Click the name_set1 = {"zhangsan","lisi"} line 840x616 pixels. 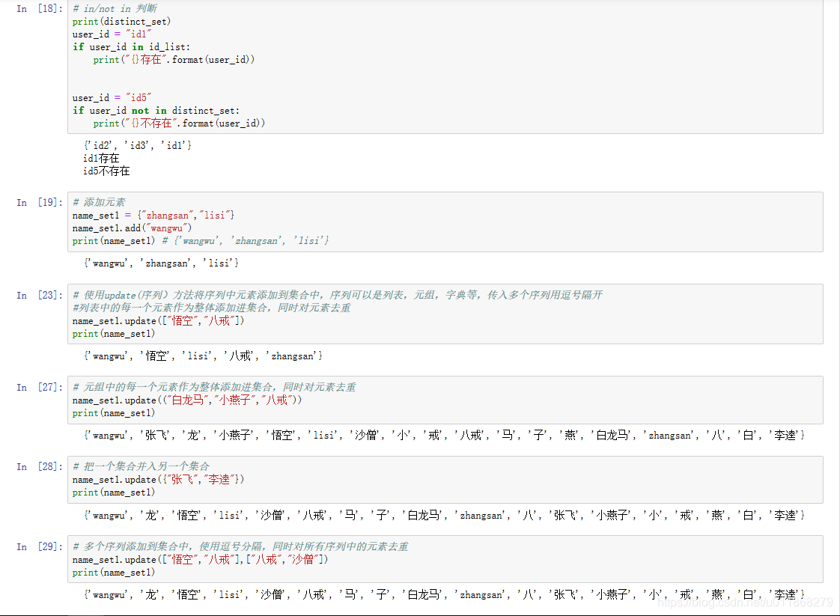[x=153, y=216]
